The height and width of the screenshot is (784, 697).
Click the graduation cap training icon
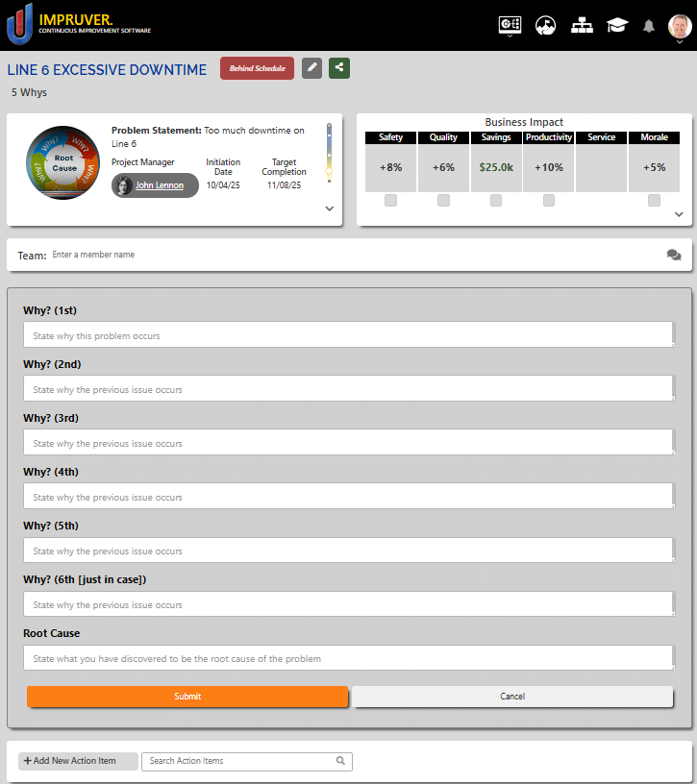[x=616, y=26]
